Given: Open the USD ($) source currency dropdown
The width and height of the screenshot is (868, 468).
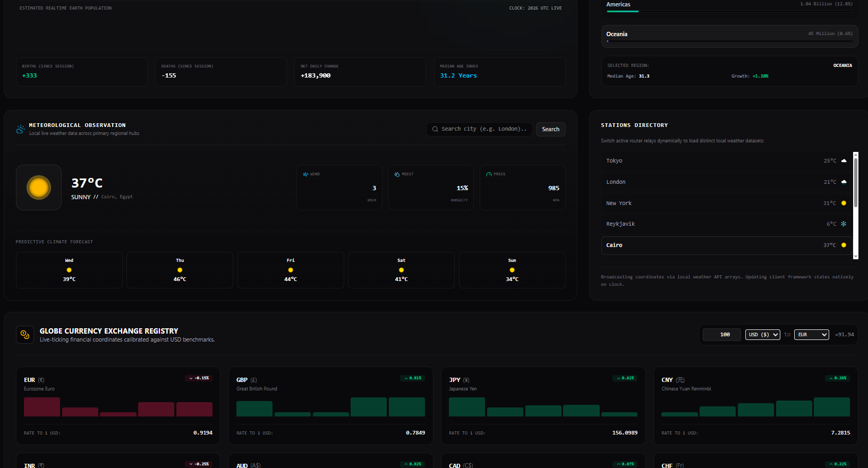Looking at the screenshot, I should pyautogui.click(x=763, y=335).
